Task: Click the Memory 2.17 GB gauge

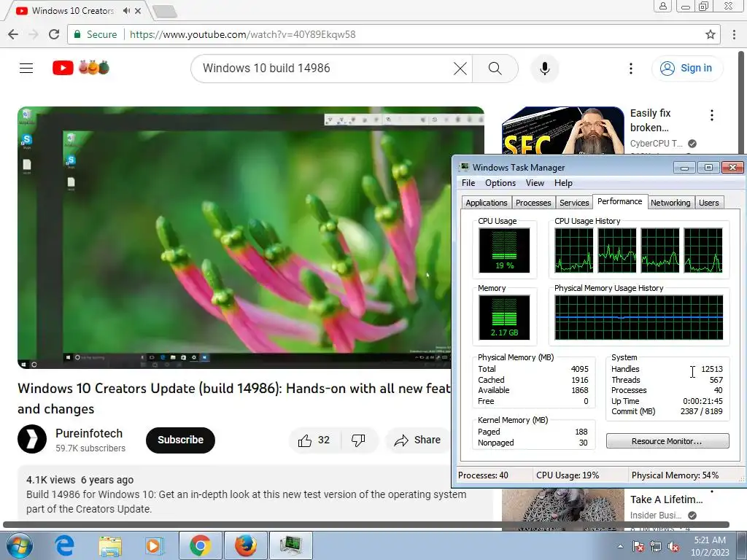Action: click(504, 317)
